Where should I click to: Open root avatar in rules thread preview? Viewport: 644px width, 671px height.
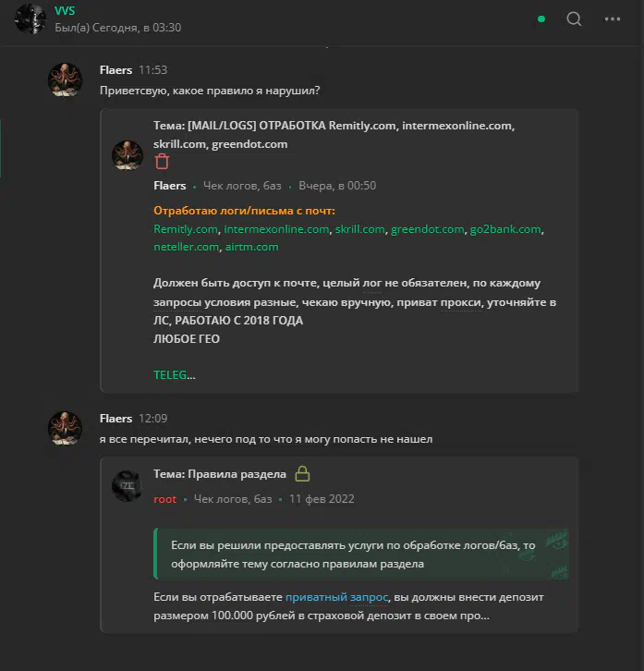pos(128,486)
